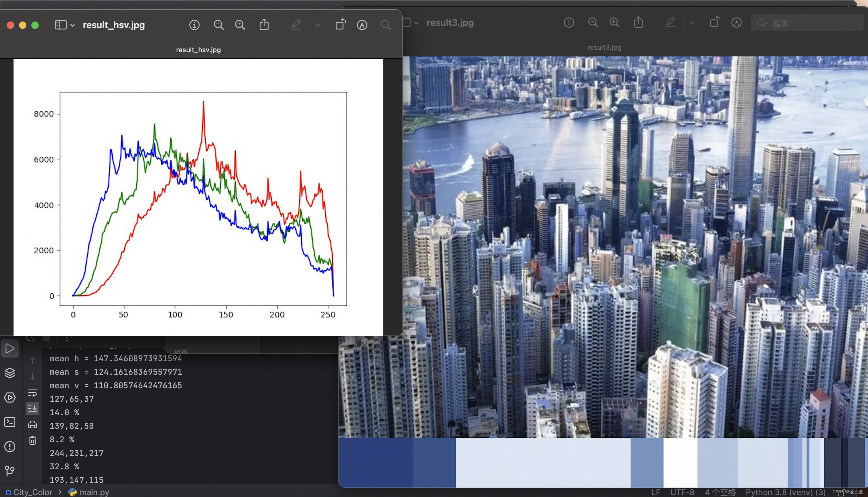Toggle scroll to end in run console
Screen dimensions: 868x497
(x=33, y=409)
